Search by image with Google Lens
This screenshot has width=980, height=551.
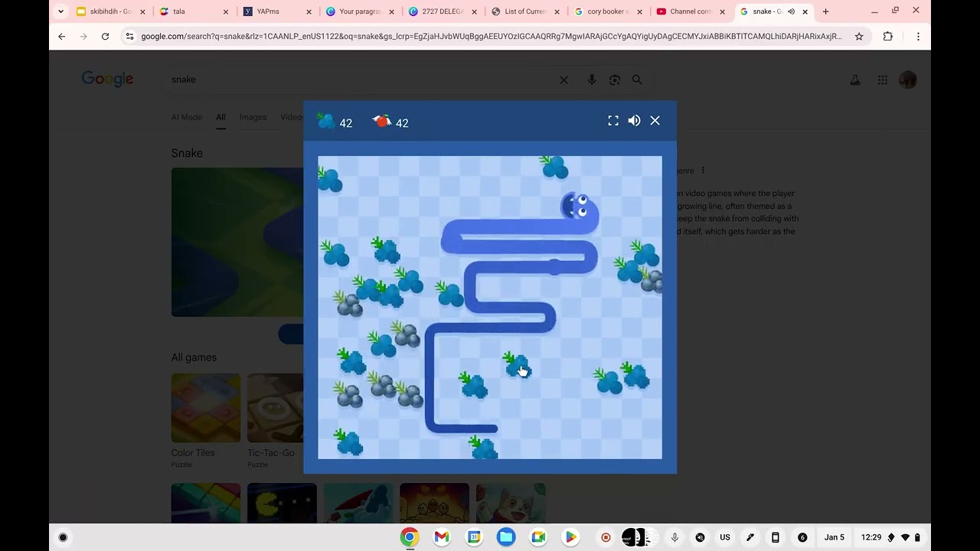pyautogui.click(x=614, y=80)
